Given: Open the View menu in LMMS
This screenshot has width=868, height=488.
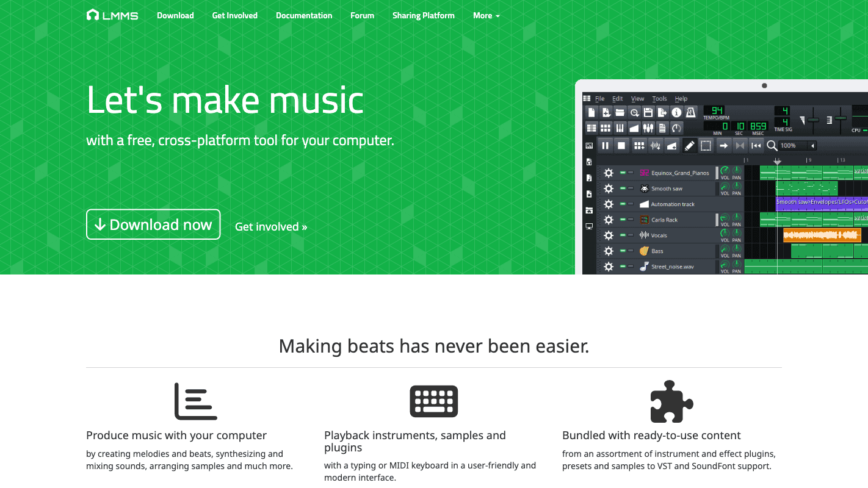Looking at the screenshot, I should pyautogui.click(x=638, y=98).
